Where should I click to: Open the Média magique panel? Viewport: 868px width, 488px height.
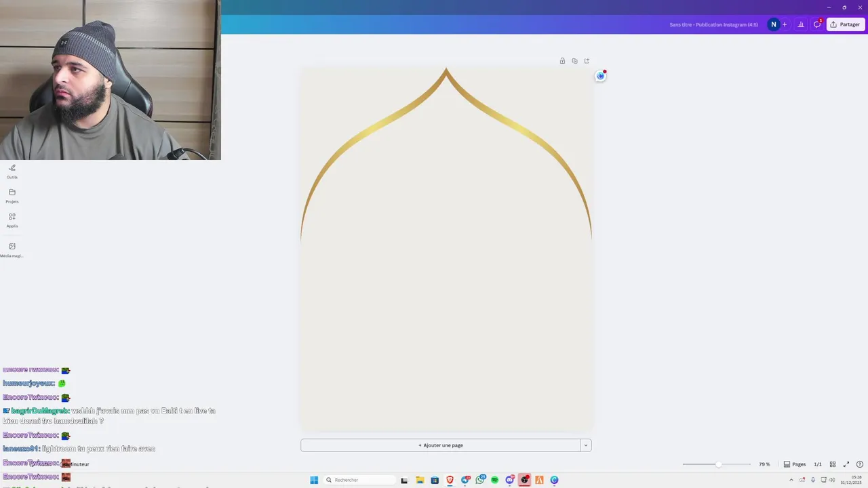(x=12, y=249)
